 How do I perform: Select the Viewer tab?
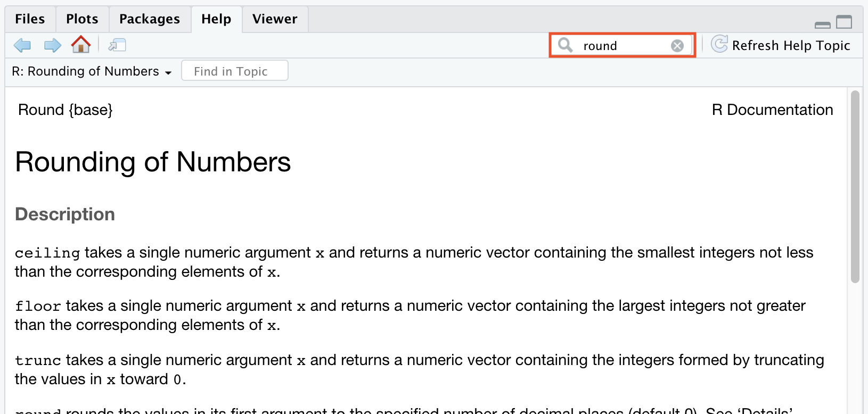click(275, 19)
